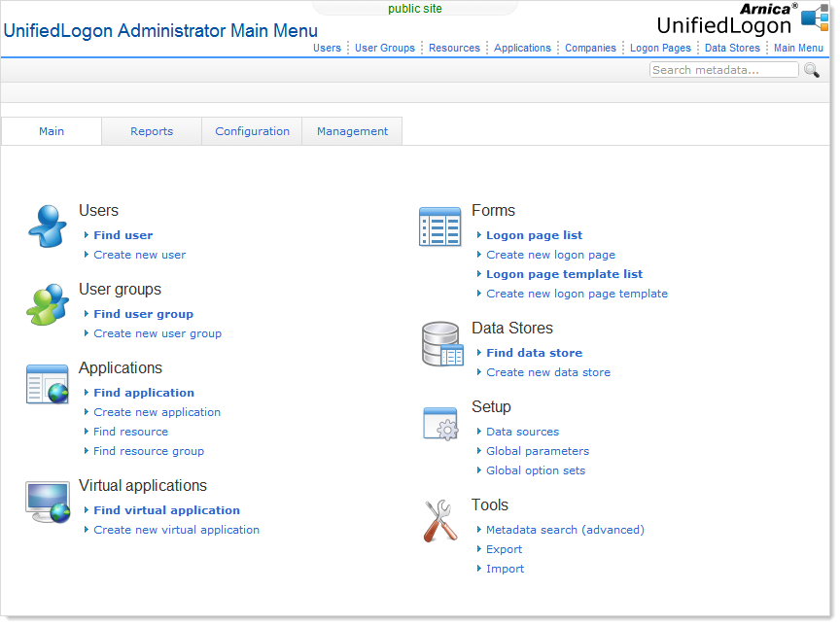Open the Global parameters link

tap(538, 451)
